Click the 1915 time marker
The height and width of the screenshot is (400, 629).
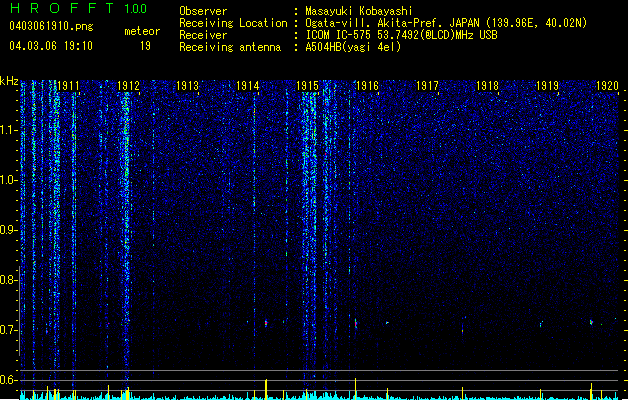[307, 85]
